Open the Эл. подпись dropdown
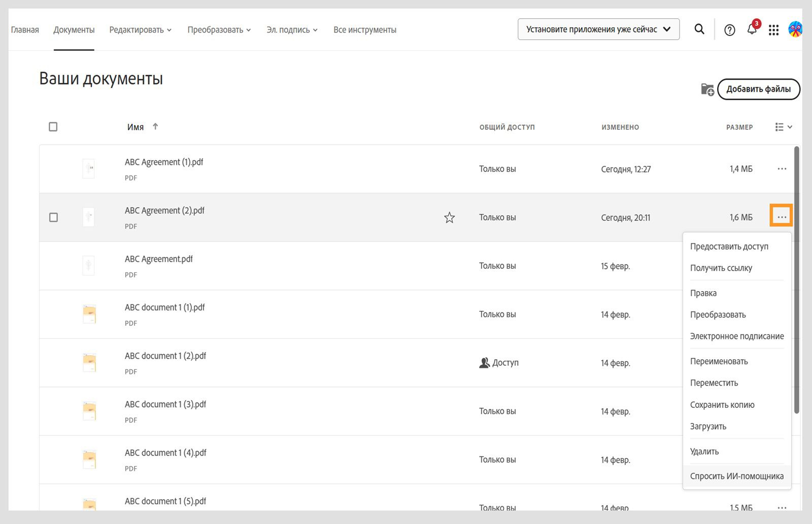The image size is (812, 524). [292, 30]
